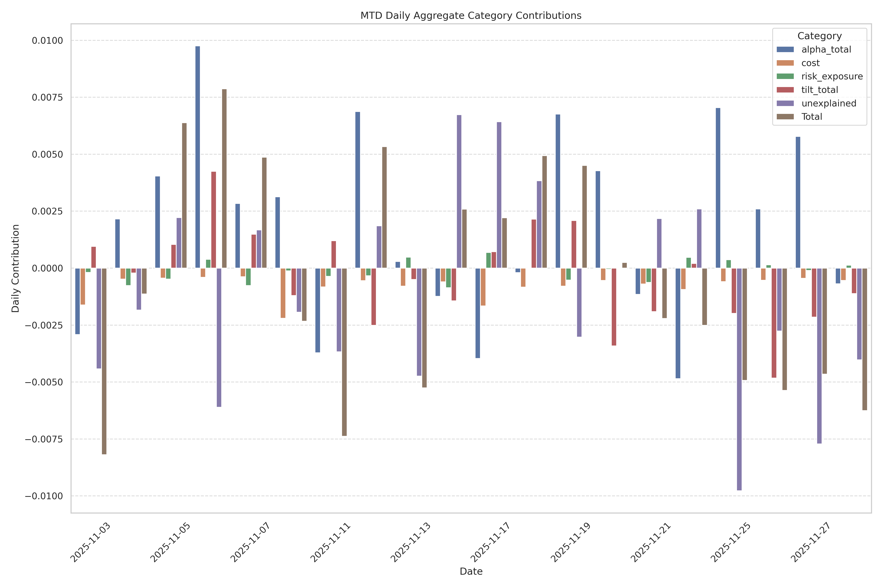
Task: Click the lowest purple unexplained bar
Action: tap(739, 379)
